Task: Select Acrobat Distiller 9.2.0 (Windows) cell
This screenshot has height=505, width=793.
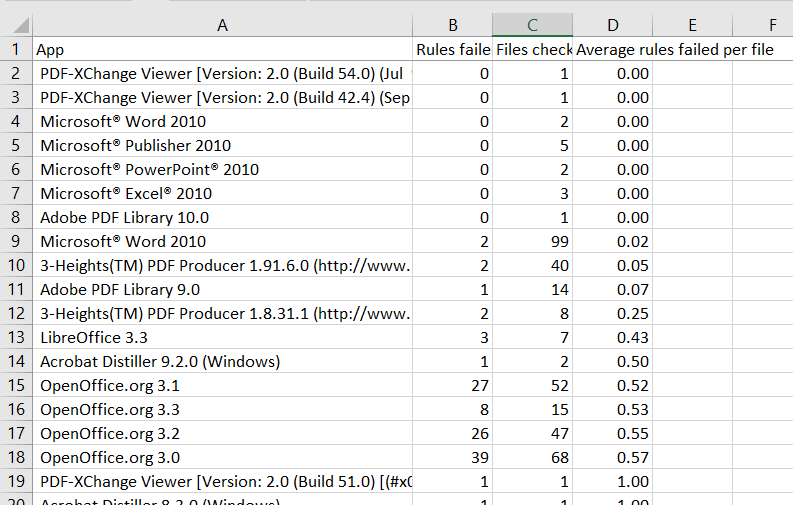Action: click(x=223, y=361)
